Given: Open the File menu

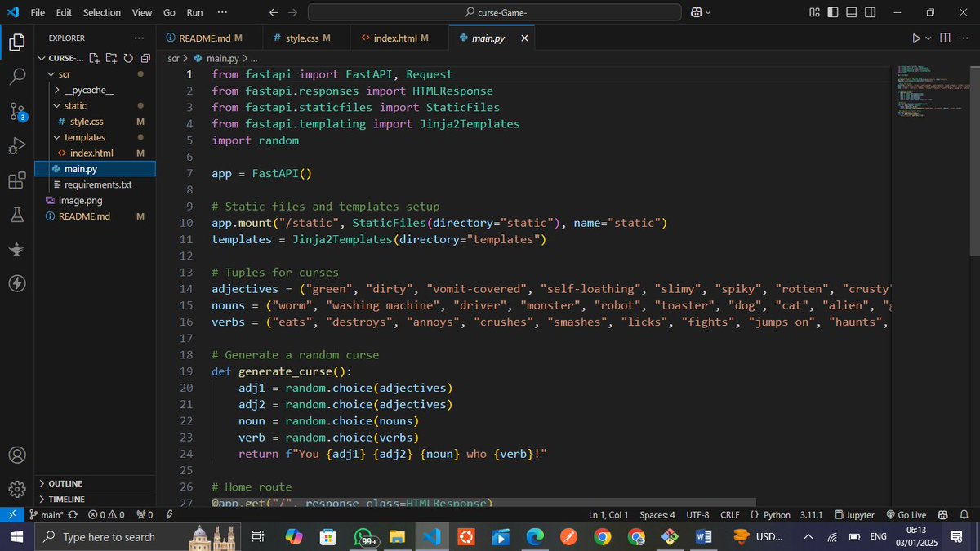Looking at the screenshot, I should 38,12.
